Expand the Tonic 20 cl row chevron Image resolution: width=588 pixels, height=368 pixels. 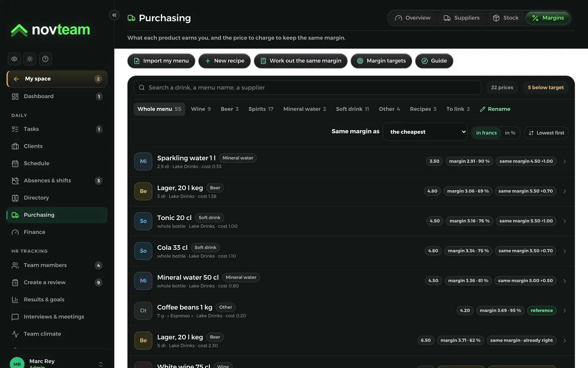tap(565, 221)
